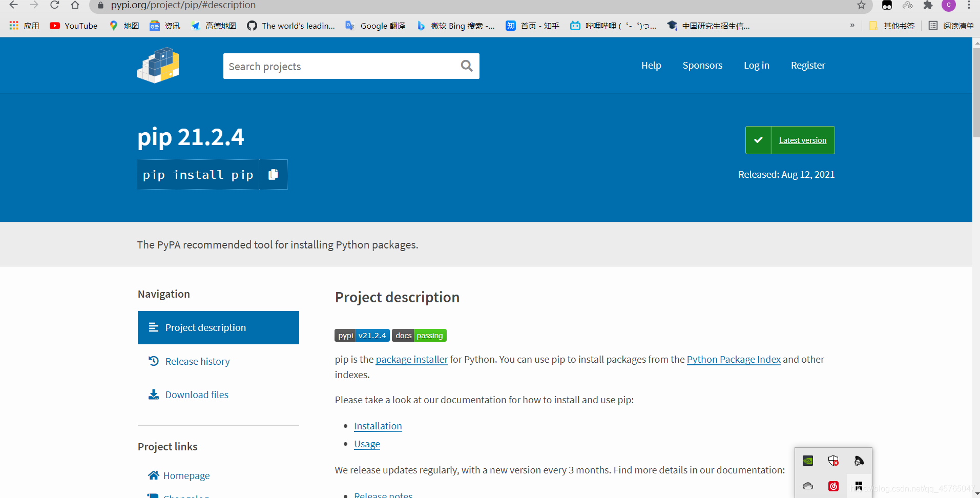Click the PyPI logo
Viewport: 980px width, 498px height.
pyautogui.click(x=158, y=65)
